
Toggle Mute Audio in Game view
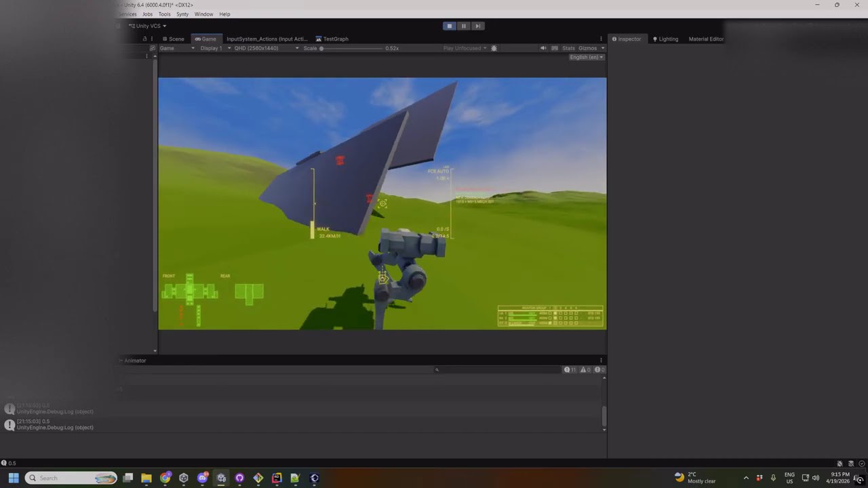(x=543, y=48)
